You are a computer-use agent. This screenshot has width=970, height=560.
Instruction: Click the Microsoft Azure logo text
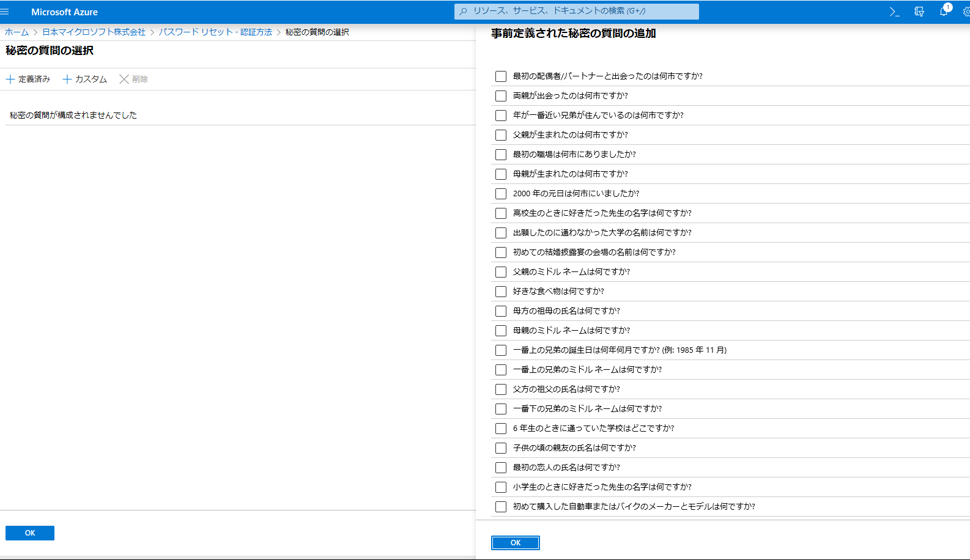click(x=64, y=12)
